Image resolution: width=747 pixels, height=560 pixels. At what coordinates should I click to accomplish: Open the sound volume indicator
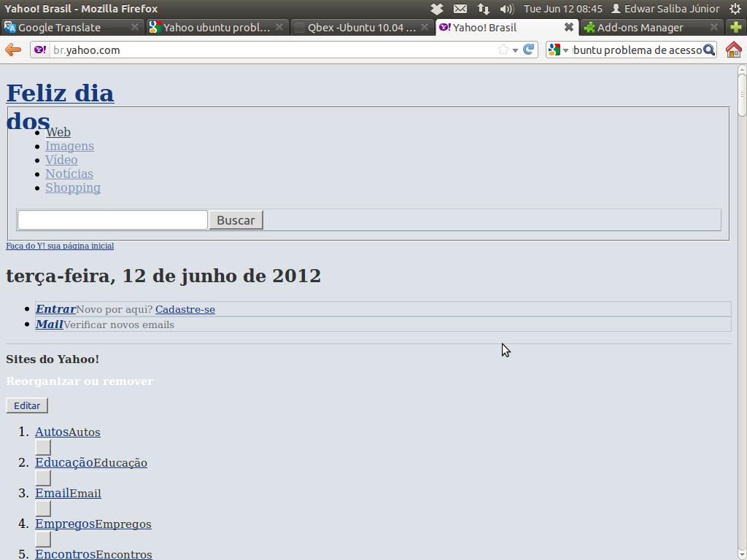(x=507, y=9)
